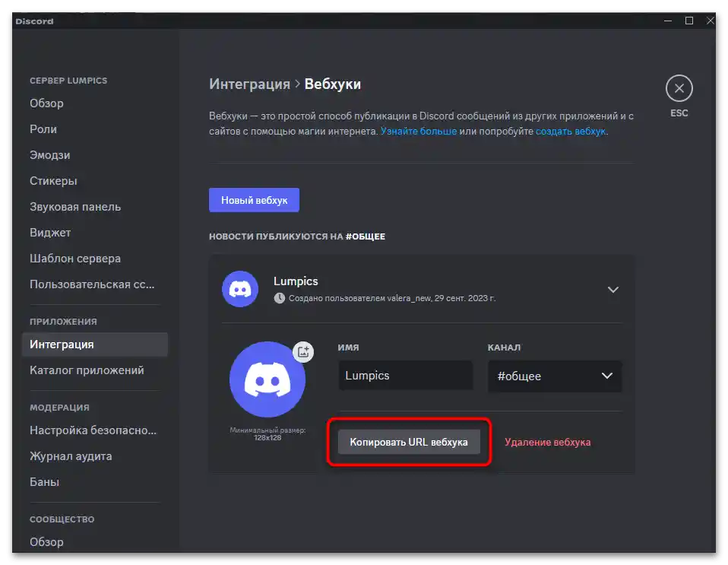Create a webhook via Новый вебхук button

point(254,200)
